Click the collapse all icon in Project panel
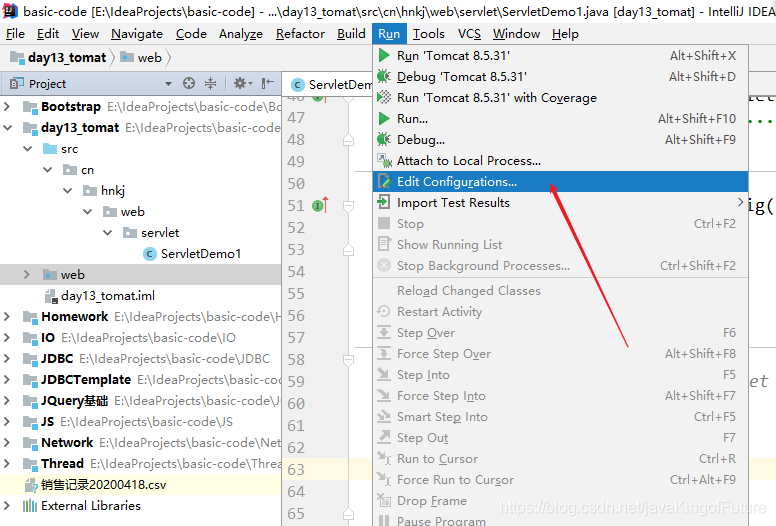Viewport: 776px width, 526px height. tap(210, 83)
